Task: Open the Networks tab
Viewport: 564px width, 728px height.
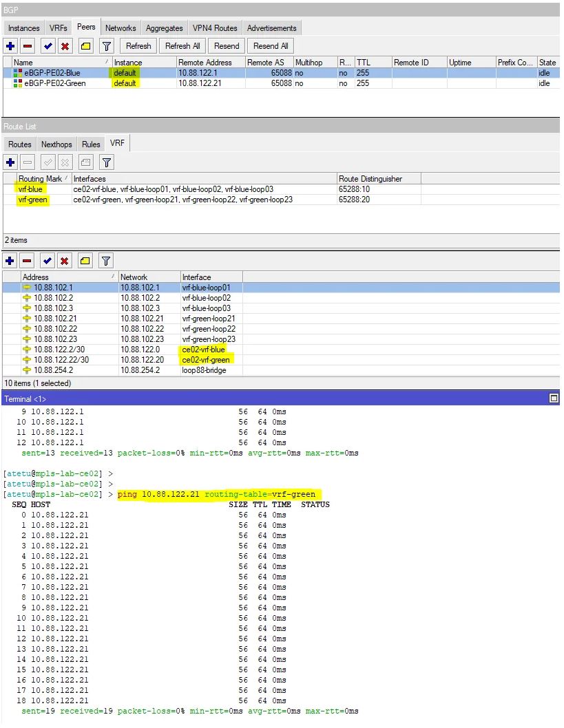Action: (121, 28)
